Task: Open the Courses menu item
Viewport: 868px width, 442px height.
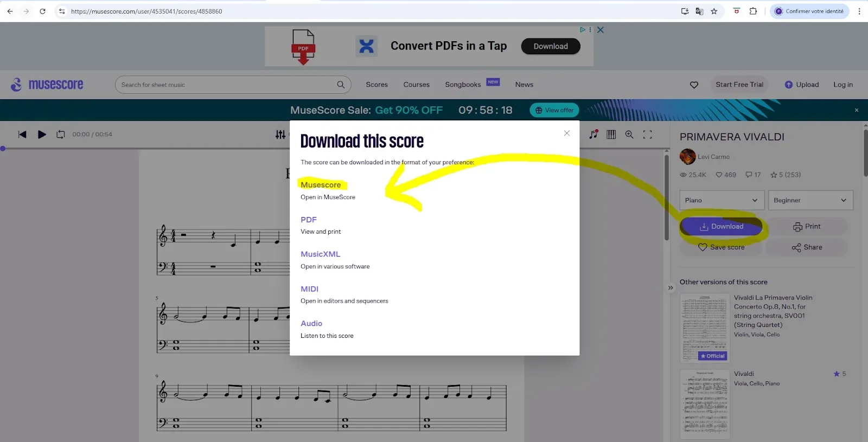Action: [416, 85]
